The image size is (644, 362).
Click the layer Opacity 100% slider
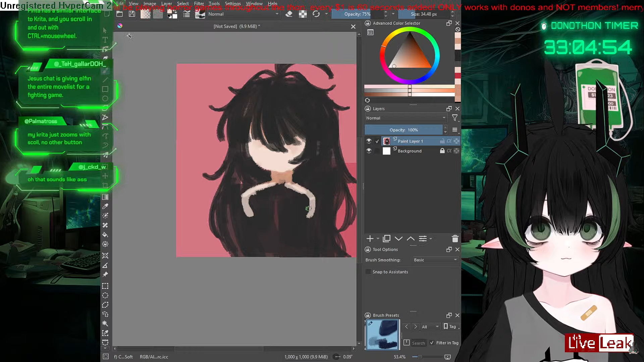pos(404,130)
